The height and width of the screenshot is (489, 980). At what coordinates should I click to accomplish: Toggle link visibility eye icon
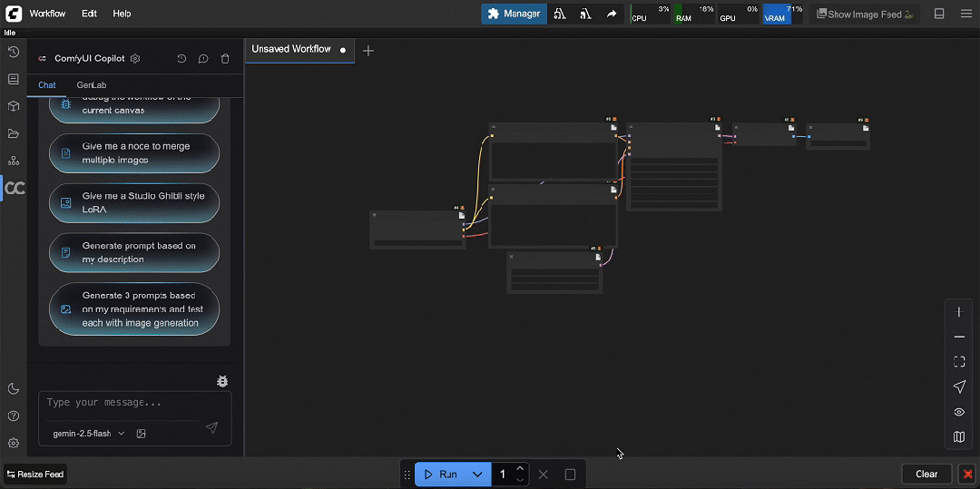[959, 412]
